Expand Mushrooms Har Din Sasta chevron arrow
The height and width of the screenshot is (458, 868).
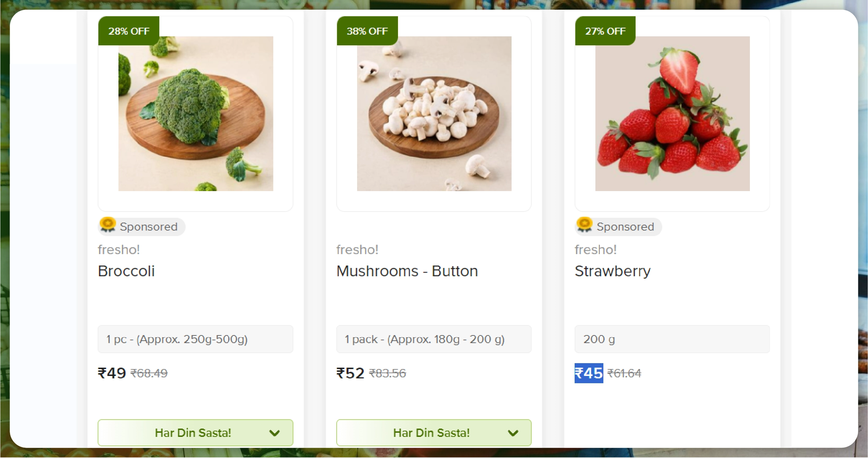click(513, 433)
